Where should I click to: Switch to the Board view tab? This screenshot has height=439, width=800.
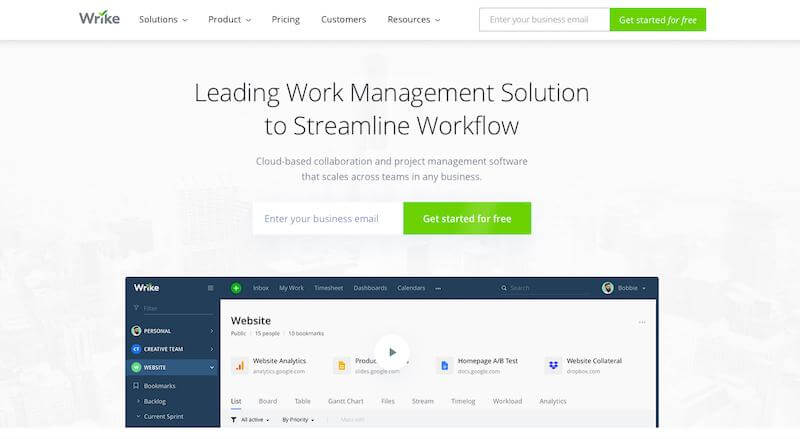(268, 401)
